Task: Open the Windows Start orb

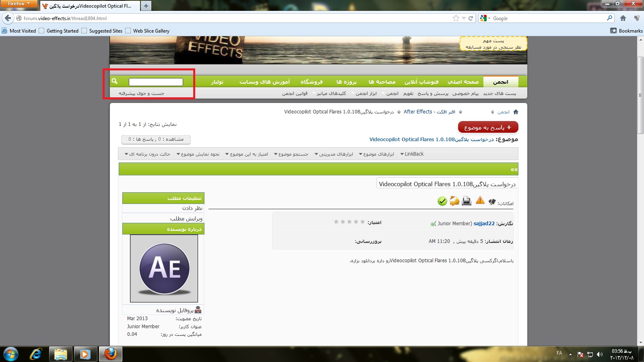Action: pyautogui.click(x=10, y=354)
